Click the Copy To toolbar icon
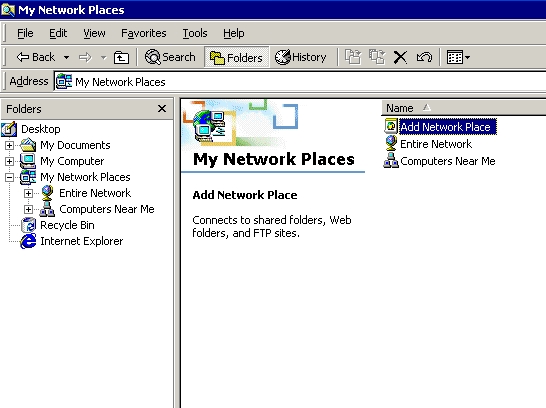 point(377,57)
